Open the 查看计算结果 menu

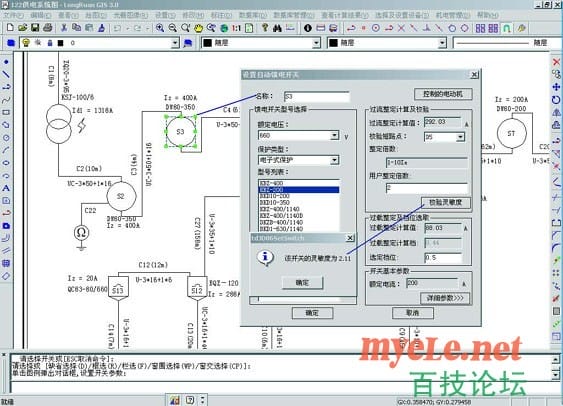[344, 15]
